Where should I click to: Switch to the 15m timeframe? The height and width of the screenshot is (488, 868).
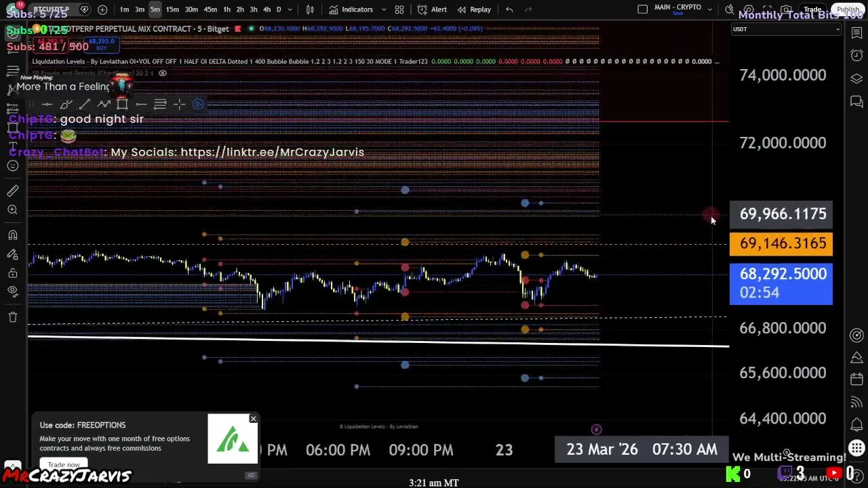click(x=172, y=9)
